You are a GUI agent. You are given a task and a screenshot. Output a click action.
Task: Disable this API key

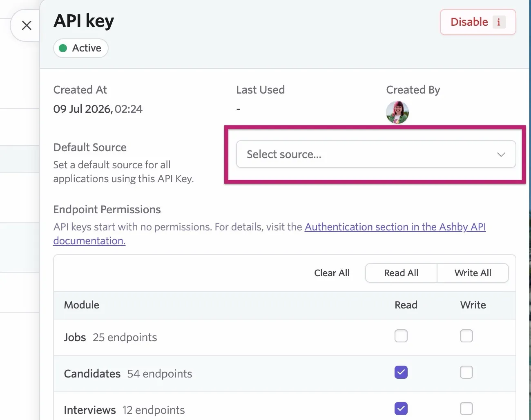click(478, 22)
